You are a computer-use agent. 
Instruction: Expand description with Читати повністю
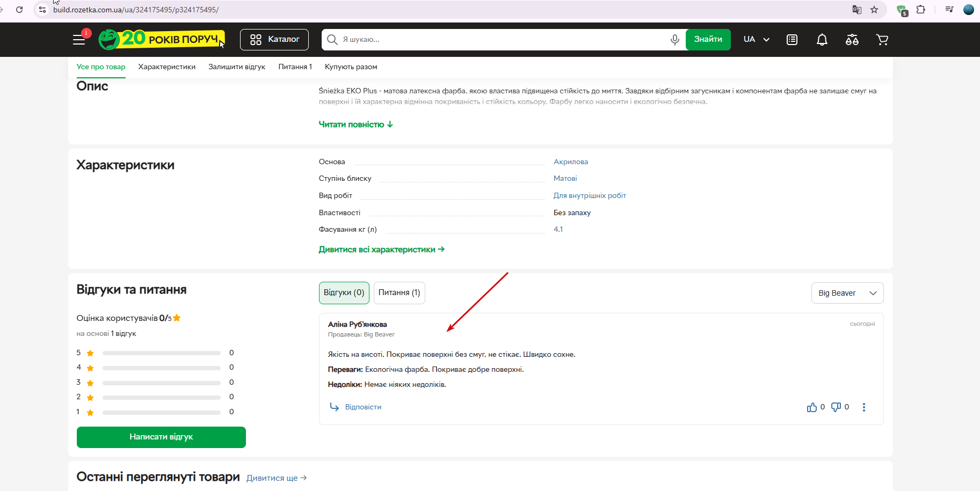click(356, 124)
